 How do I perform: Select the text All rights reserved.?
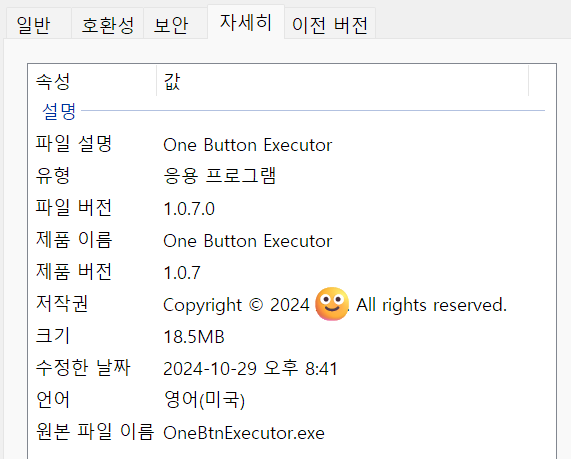coord(432,305)
